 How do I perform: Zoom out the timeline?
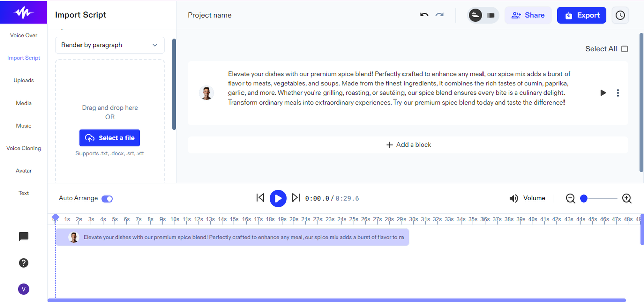(x=570, y=198)
